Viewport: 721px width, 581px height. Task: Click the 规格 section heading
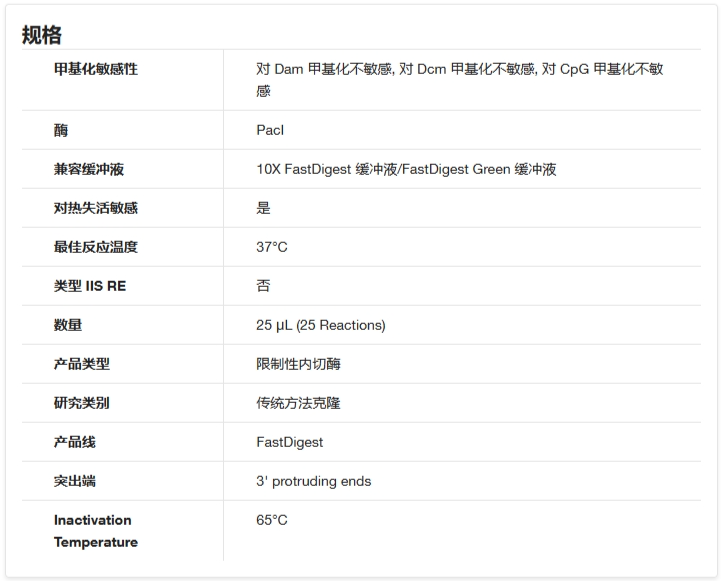pos(41,35)
